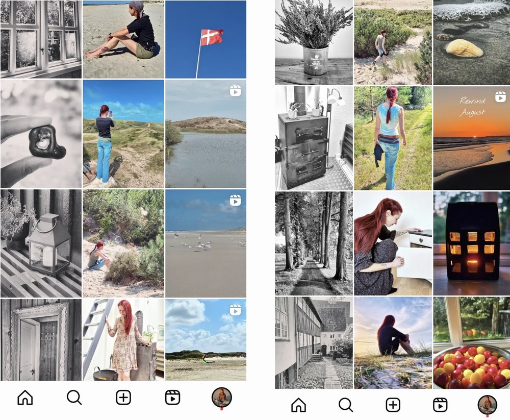Open profile avatar in right phone
The image size is (510, 420).
click(x=487, y=405)
